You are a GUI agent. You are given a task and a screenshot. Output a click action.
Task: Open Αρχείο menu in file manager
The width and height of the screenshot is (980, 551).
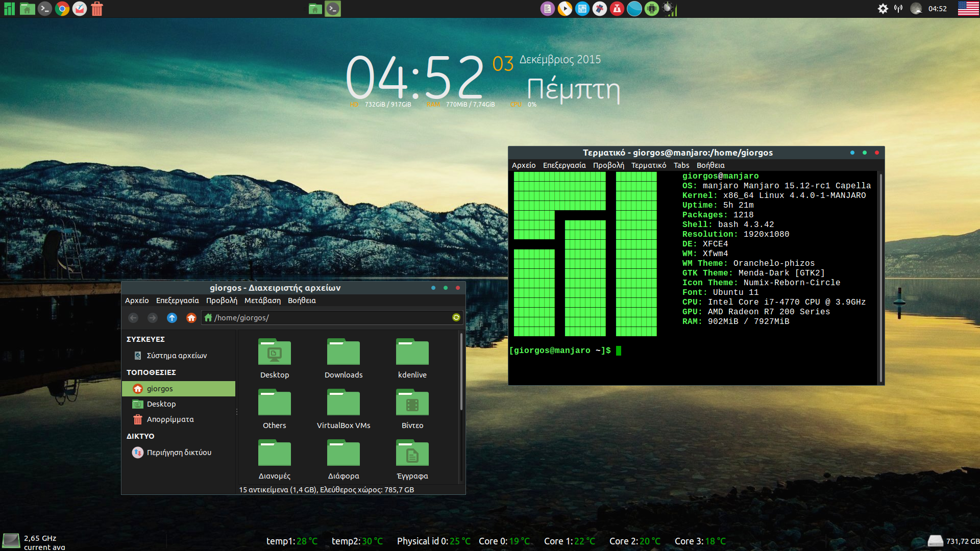pyautogui.click(x=137, y=300)
